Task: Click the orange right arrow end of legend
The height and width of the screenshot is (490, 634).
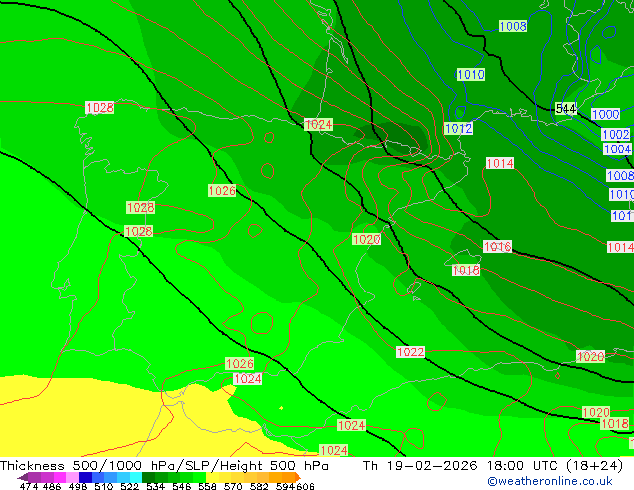Action: (297, 477)
